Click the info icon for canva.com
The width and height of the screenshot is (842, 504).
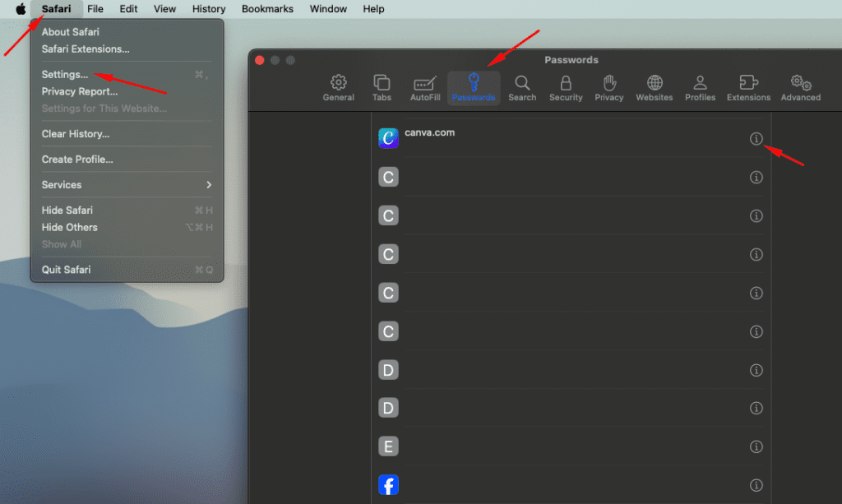click(x=756, y=139)
